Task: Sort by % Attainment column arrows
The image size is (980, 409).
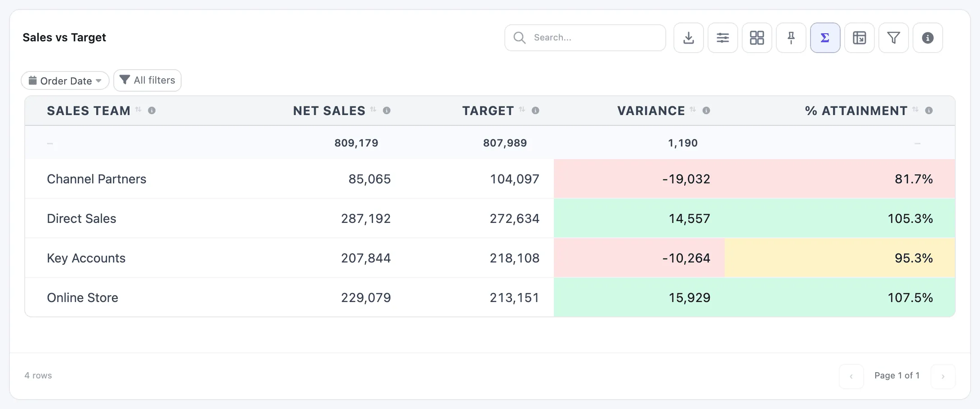Action: (915, 110)
